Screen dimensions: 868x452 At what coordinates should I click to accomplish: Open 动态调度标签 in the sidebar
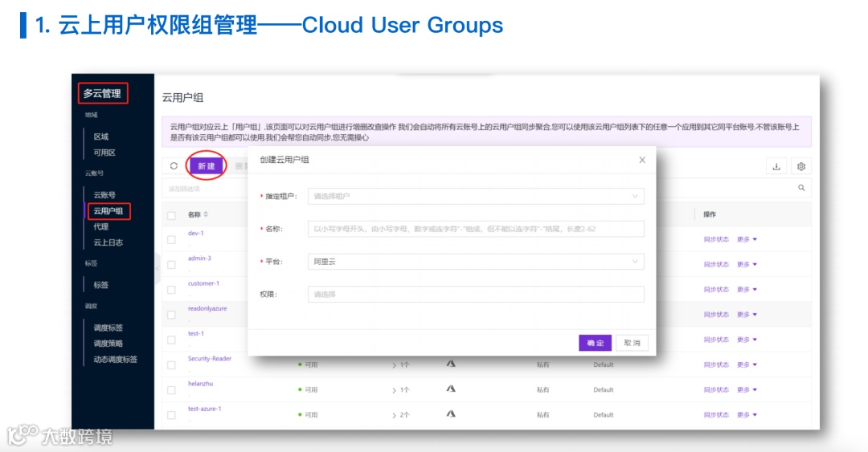(x=115, y=360)
